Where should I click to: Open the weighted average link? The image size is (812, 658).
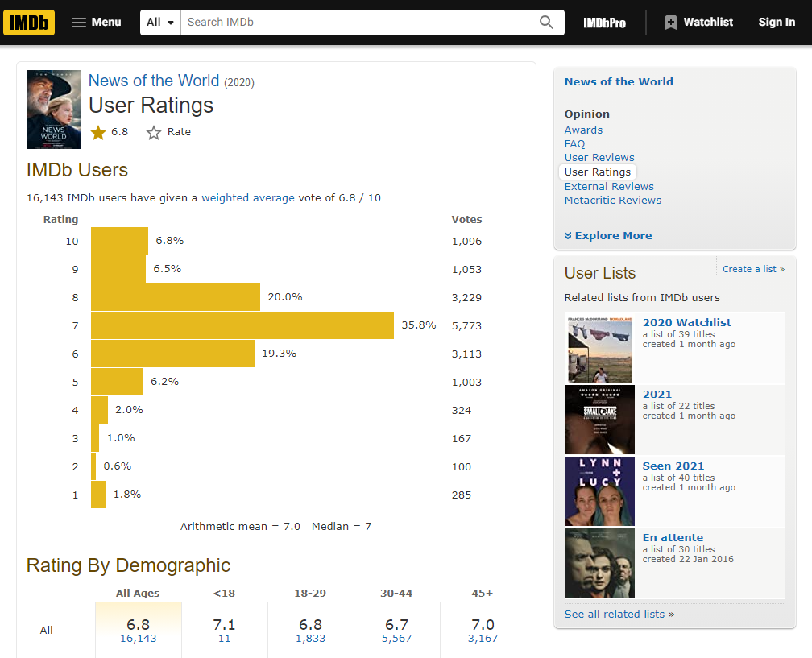(x=247, y=198)
